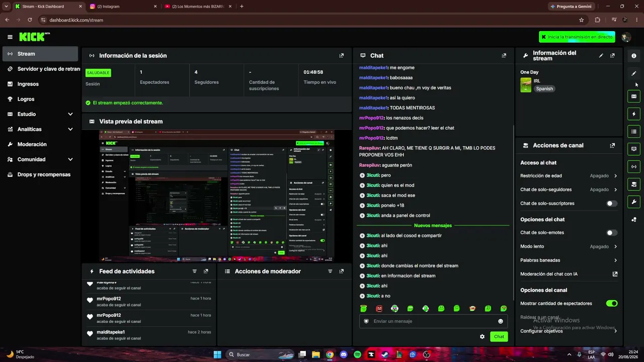Viewport: 644px width, 362px height.
Task: Switch to the Los Momentos más BIZARROS tab
Action: [x=197, y=7]
